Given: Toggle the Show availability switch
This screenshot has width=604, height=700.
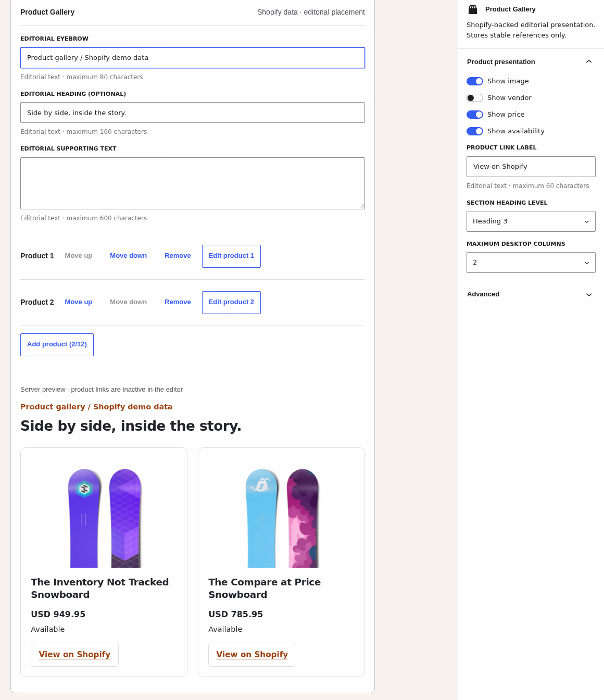Looking at the screenshot, I should pos(475,131).
